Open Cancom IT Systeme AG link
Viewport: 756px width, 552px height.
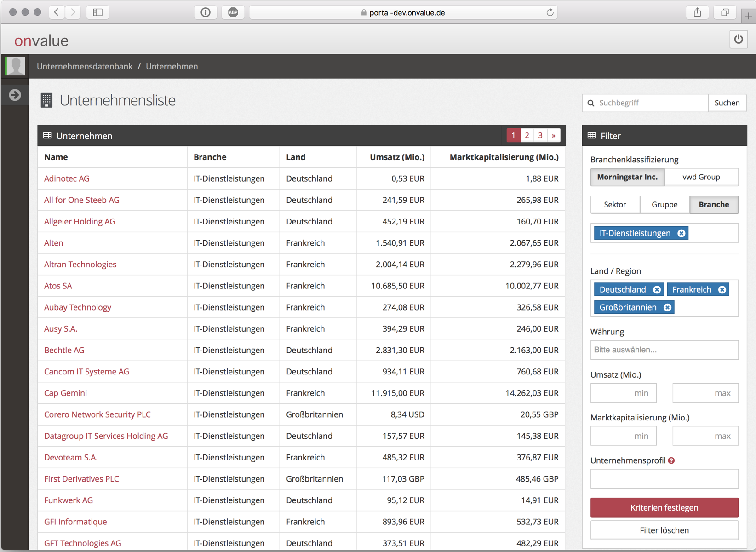click(x=86, y=372)
